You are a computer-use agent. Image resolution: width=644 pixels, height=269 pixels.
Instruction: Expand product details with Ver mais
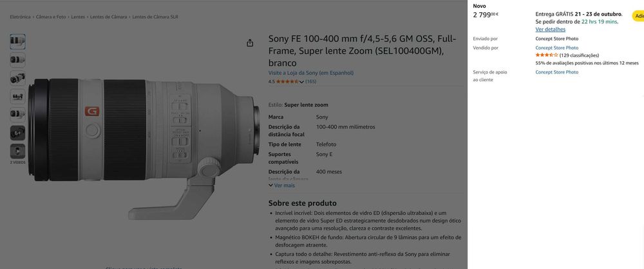tap(282, 186)
